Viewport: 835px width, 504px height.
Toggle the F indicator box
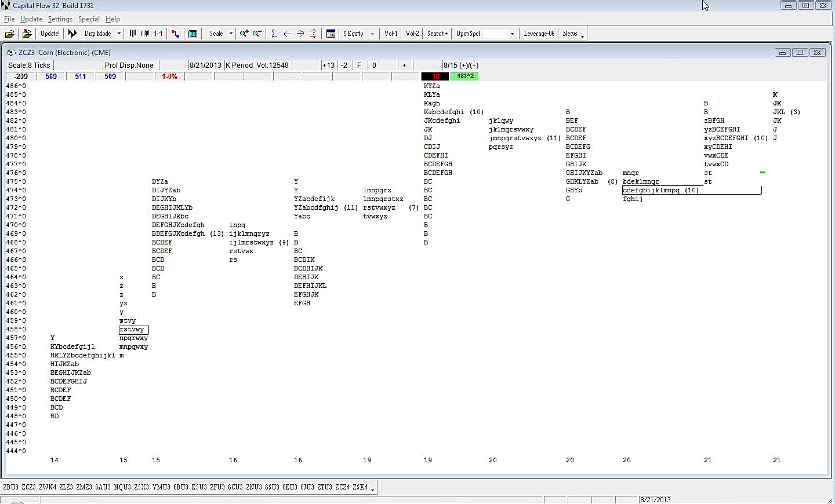click(359, 65)
